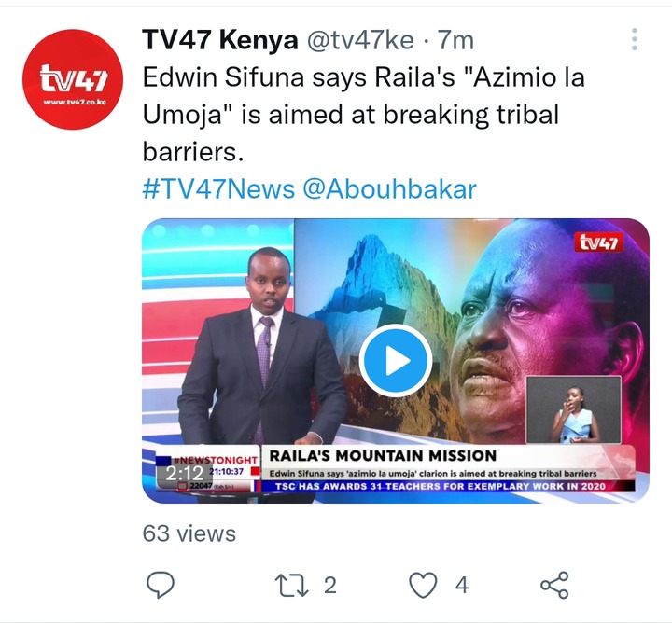672x623 pixels.
Task: Retweet this TV47 Kenya tweet
Action: (x=291, y=586)
